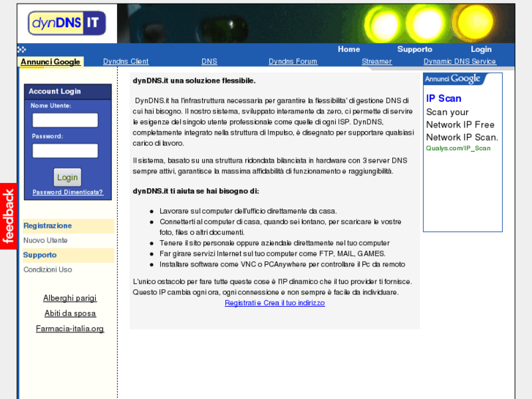This screenshot has width=532, height=399.
Task: Visit the Farmacia-italia.org link
Action: [70, 329]
